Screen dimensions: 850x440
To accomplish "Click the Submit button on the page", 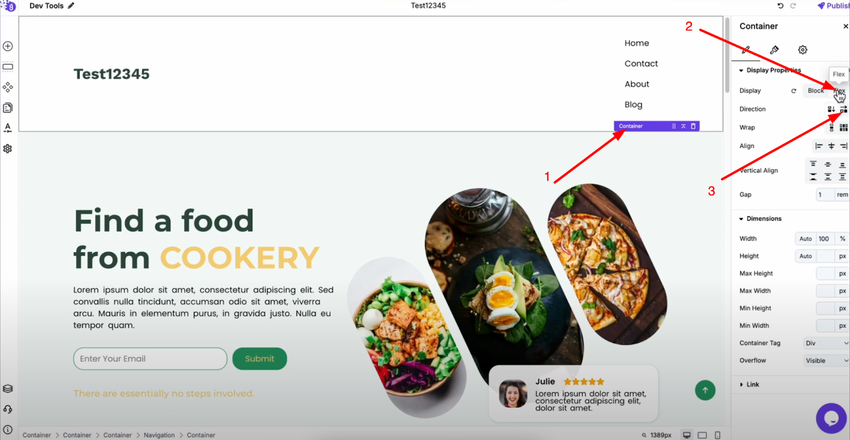I will tap(260, 359).
